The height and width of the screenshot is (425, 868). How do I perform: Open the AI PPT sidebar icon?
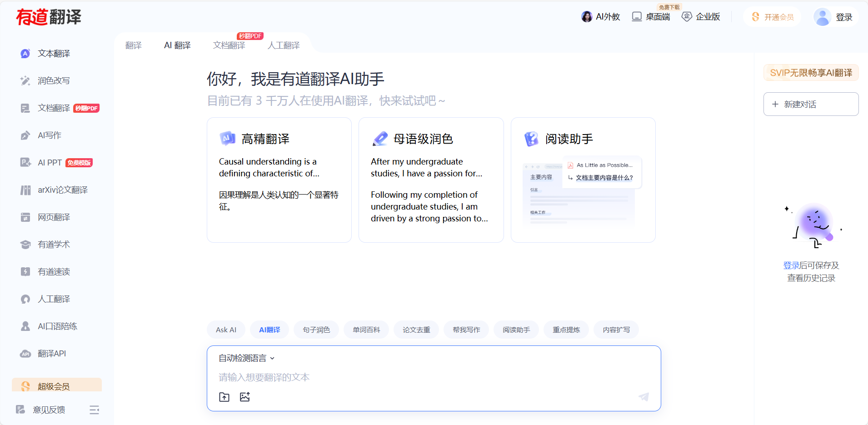pos(25,163)
